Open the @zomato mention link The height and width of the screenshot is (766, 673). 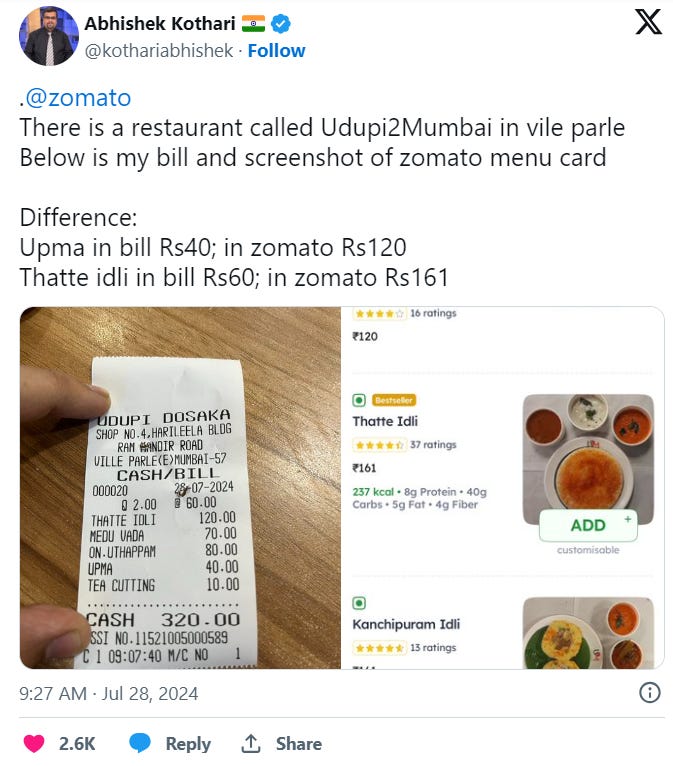[78, 98]
